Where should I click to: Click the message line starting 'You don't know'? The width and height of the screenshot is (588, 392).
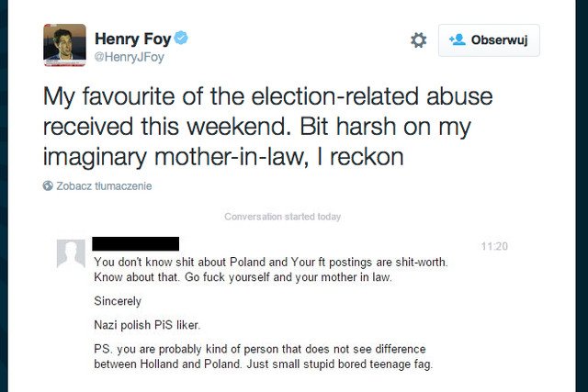click(271, 262)
